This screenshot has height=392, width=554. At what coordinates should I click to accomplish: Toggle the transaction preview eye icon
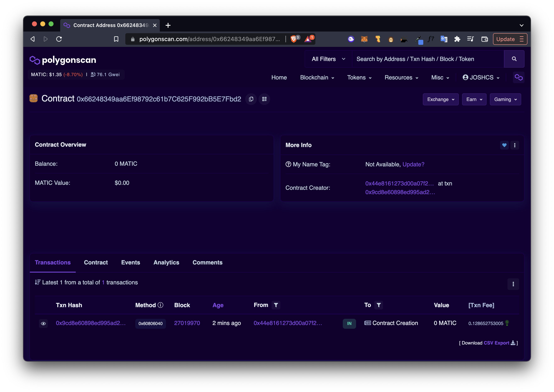pyautogui.click(x=44, y=323)
